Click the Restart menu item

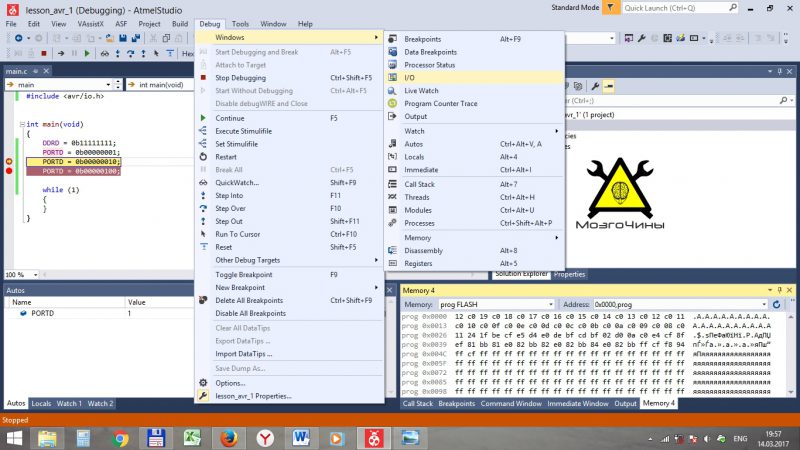289,157
